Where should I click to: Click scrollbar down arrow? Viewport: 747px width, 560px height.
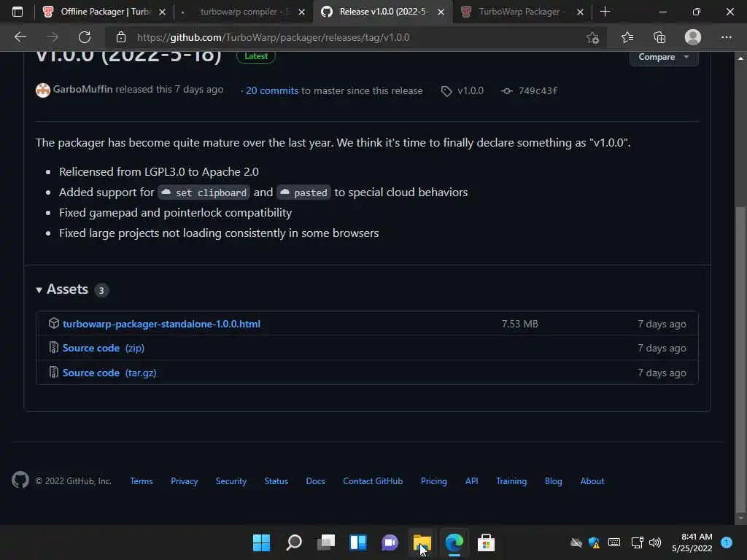tap(740, 518)
